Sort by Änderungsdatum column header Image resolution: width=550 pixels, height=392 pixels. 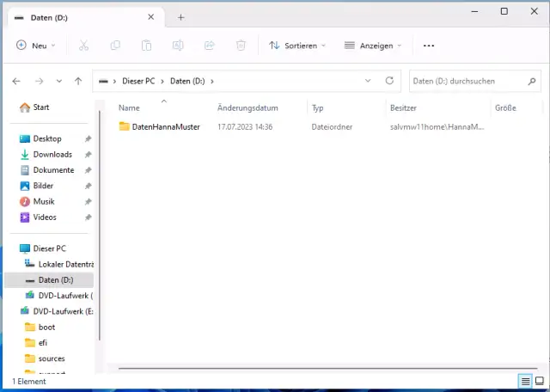click(x=247, y=108)
